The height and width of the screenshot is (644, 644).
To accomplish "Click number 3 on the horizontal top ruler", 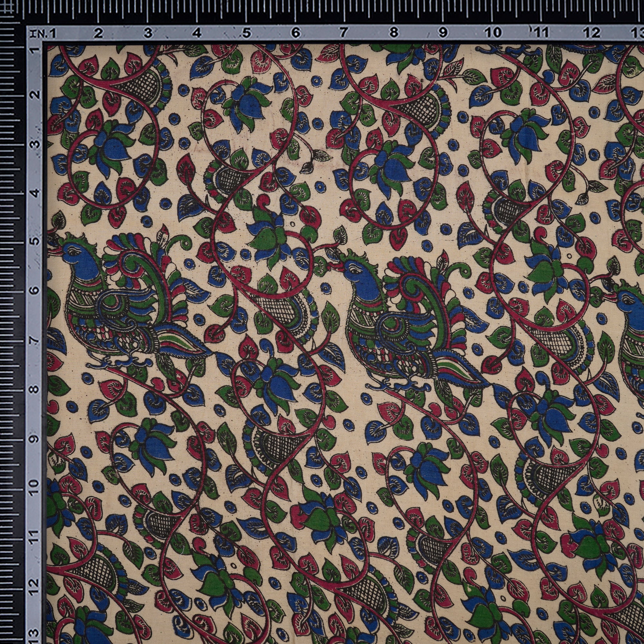I will click(148, 33).
